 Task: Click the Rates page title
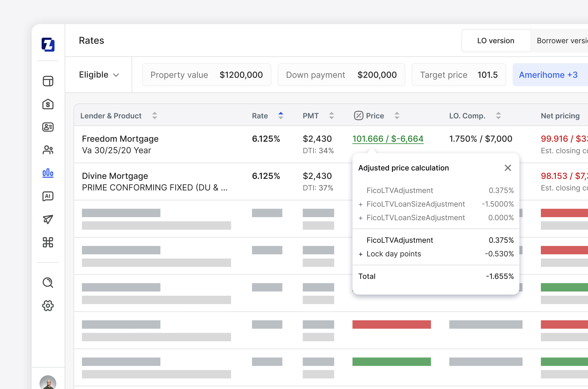tap(91, 40)
